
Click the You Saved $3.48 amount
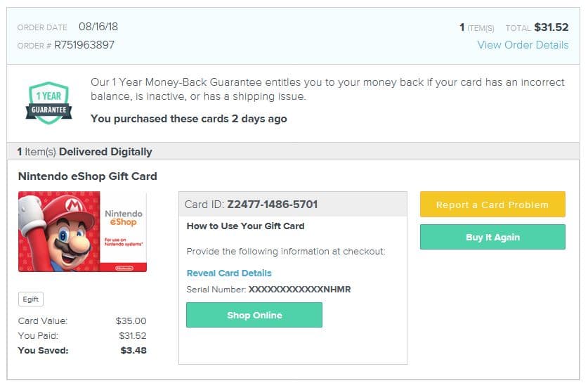[133, 351]
